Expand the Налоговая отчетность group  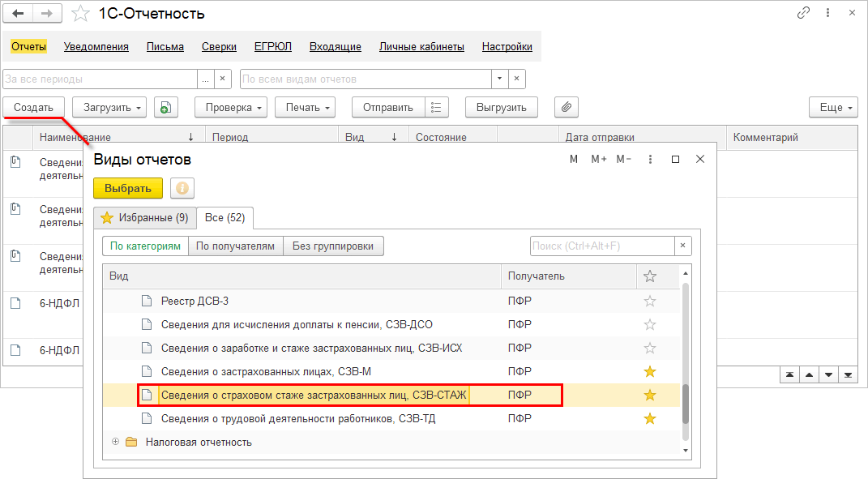point(115,442)
